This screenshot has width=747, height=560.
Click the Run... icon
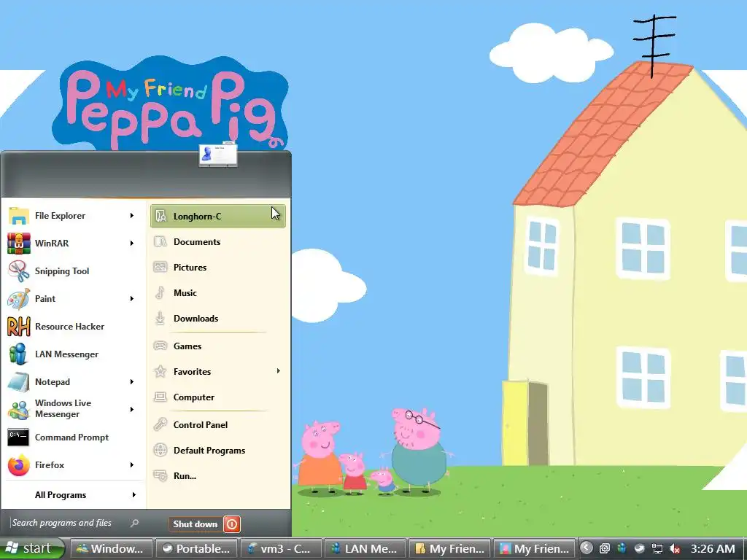pos(160,475)
